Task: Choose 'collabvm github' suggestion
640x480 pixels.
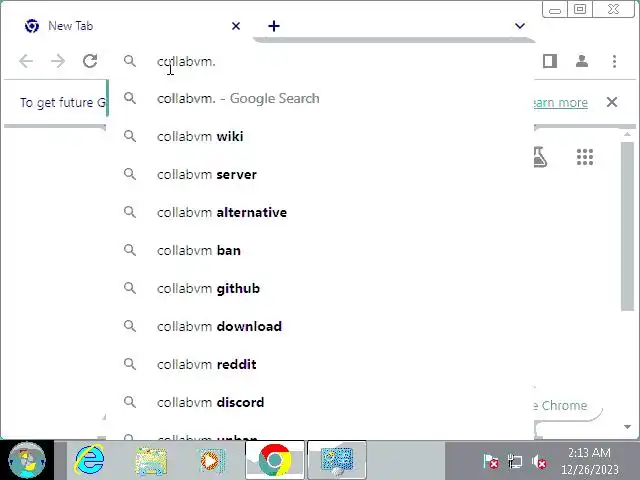Action: 320,288
